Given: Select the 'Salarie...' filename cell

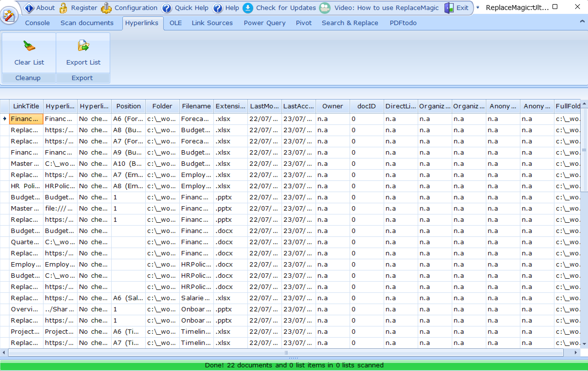Looking at the screenshot, I should point(197,298).
